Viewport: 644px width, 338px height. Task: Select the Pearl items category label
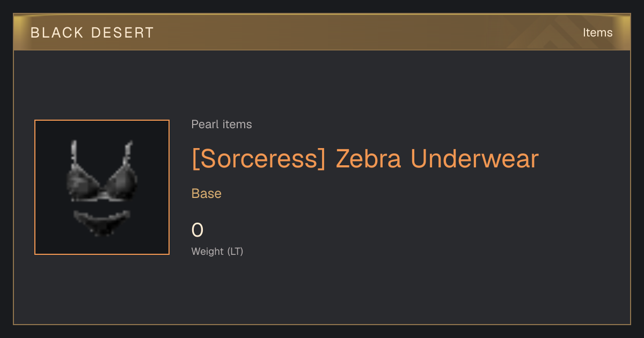point(222,124)
